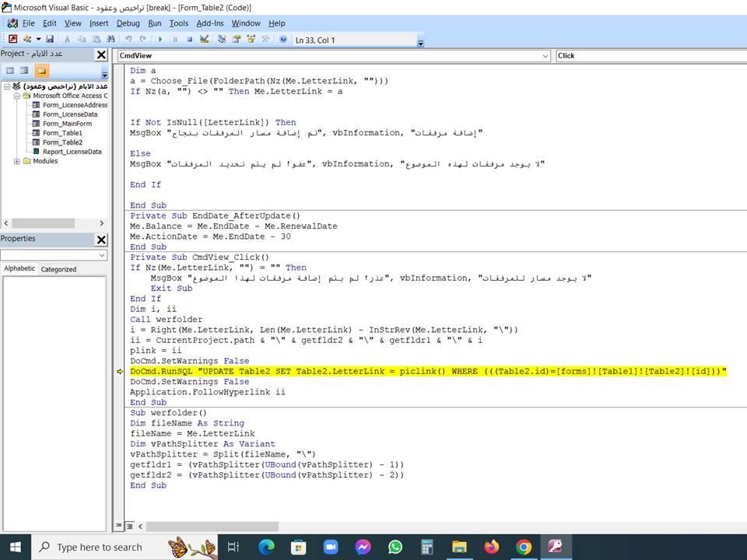Click the Run/Continue green play icon
This screenshot has height=560, width=747.
click(x=160, y=39)
